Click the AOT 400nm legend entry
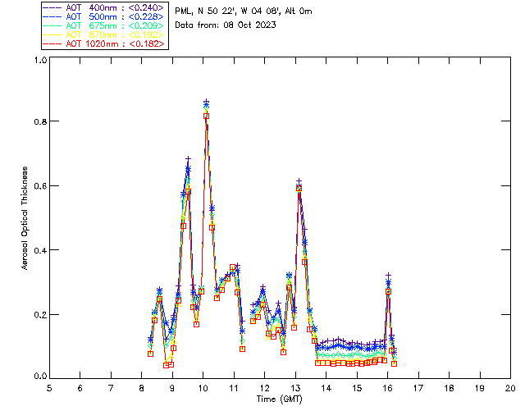The width and height of the screenshot is (525, 420). [103, 7]
